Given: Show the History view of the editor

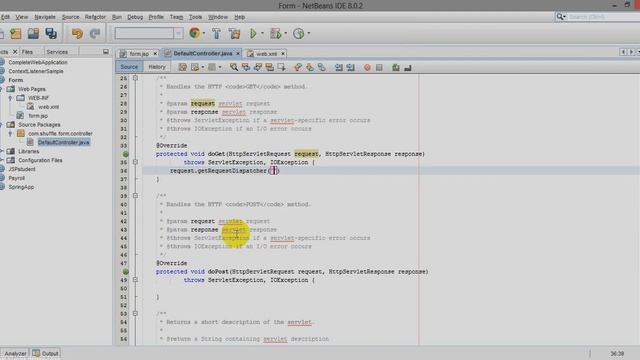Looking at the screenshot, I should (x=157, y=67).
